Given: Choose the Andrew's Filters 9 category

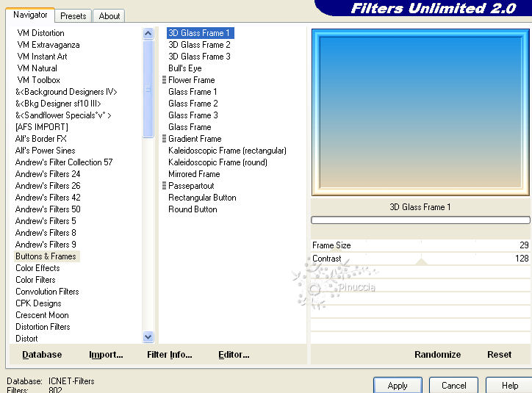Looking at the screenshot, I should 46,245.
